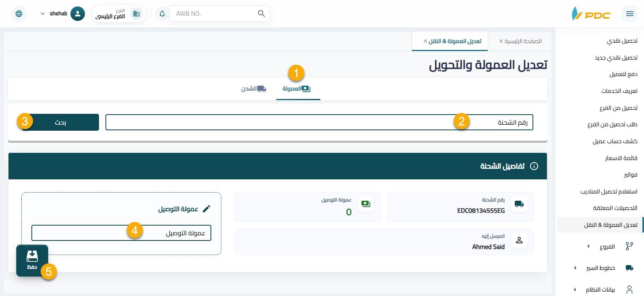Screen dimensions: 644x296
Task: Click shipment number EDC08134555EG
Action: coord(481,211)
